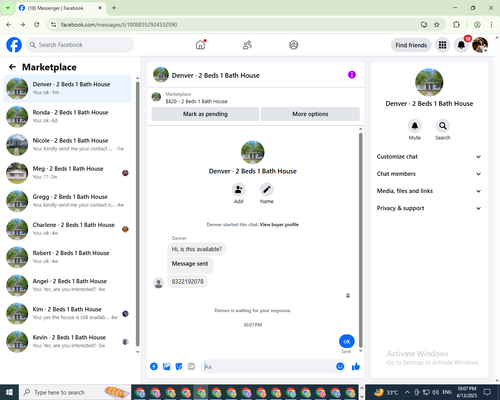
Task: Select the Denver chat in the list
Action: [68, 88]
